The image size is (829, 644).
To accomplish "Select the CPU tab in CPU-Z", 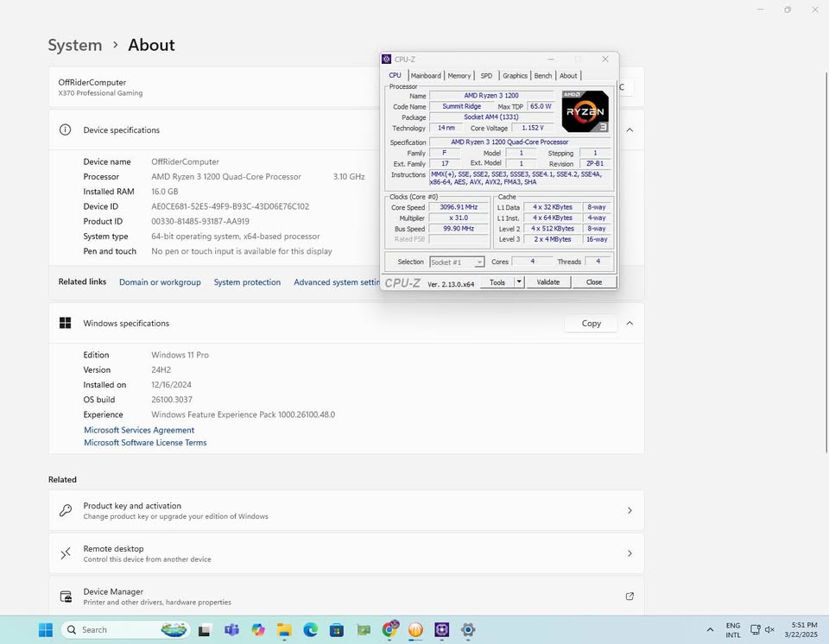I will [395, 75].
